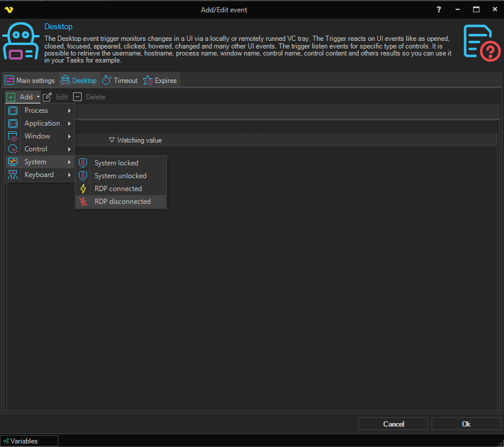
Task: Click the Keyboard menu icon
Action: (13, 175)
